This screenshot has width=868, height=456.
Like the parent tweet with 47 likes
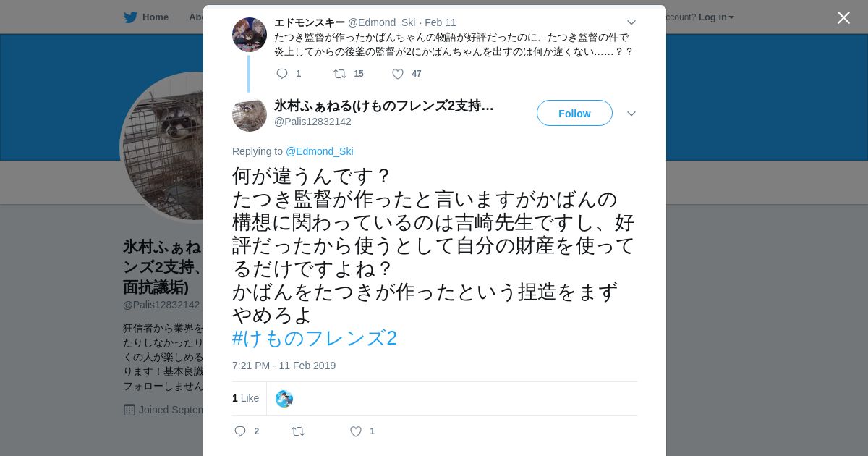pyautogui.click(x=398, y=74)
